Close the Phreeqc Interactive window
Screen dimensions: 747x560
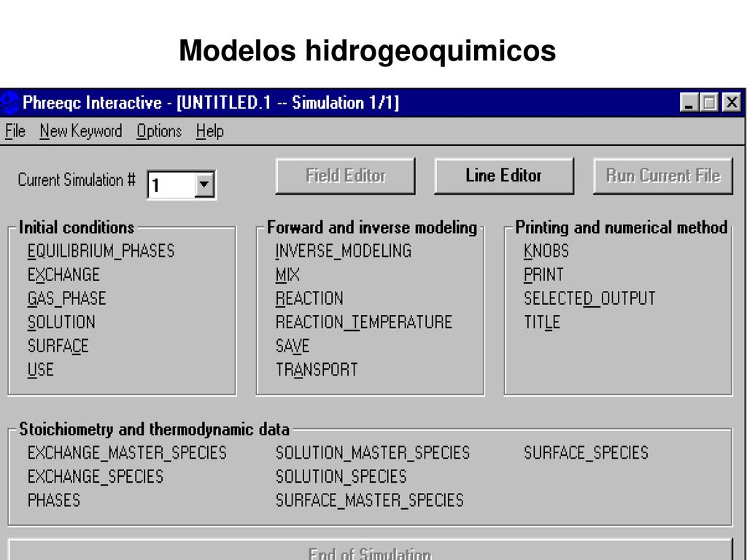click(731, 103)
